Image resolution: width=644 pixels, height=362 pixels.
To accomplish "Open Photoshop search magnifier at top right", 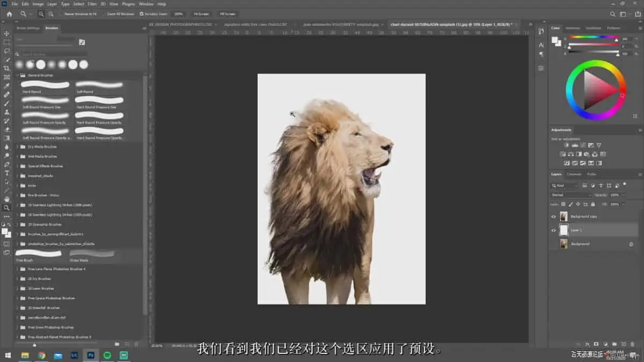I will pyautogui.click(x=613, y=14).
